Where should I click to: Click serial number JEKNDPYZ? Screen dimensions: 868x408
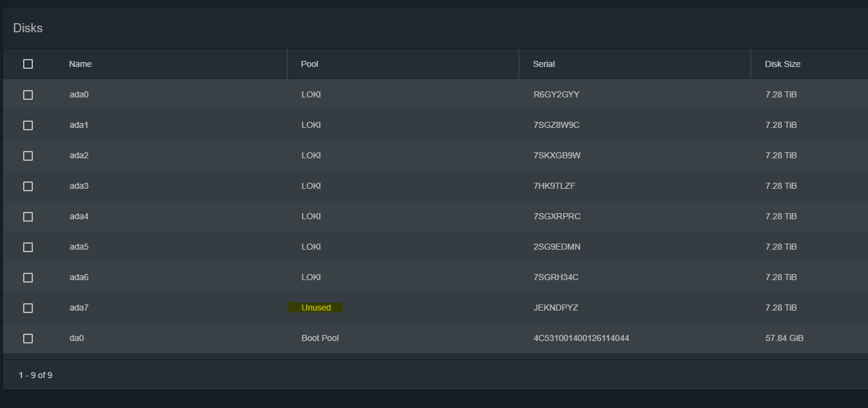[555, 308]
